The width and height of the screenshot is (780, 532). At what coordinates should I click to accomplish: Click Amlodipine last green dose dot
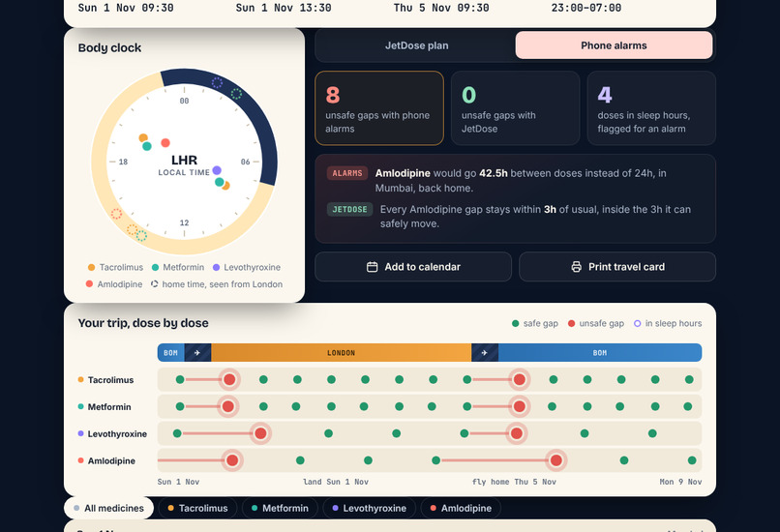[692, 460]
